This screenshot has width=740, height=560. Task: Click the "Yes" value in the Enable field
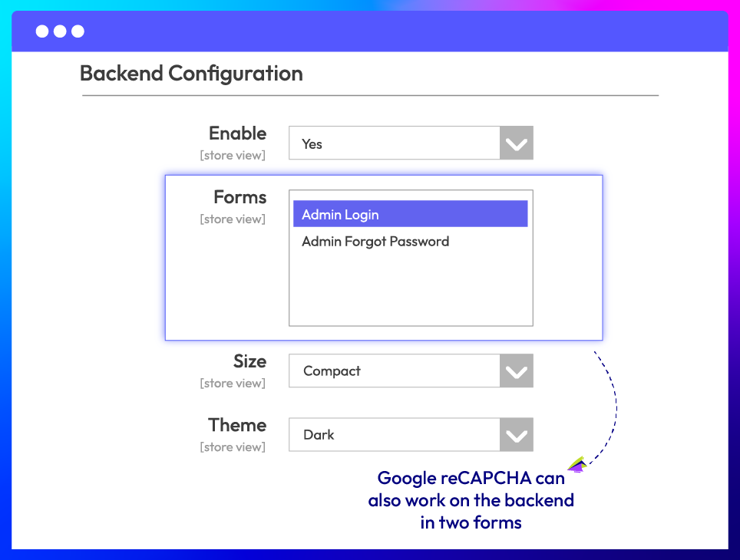[312, 144]
